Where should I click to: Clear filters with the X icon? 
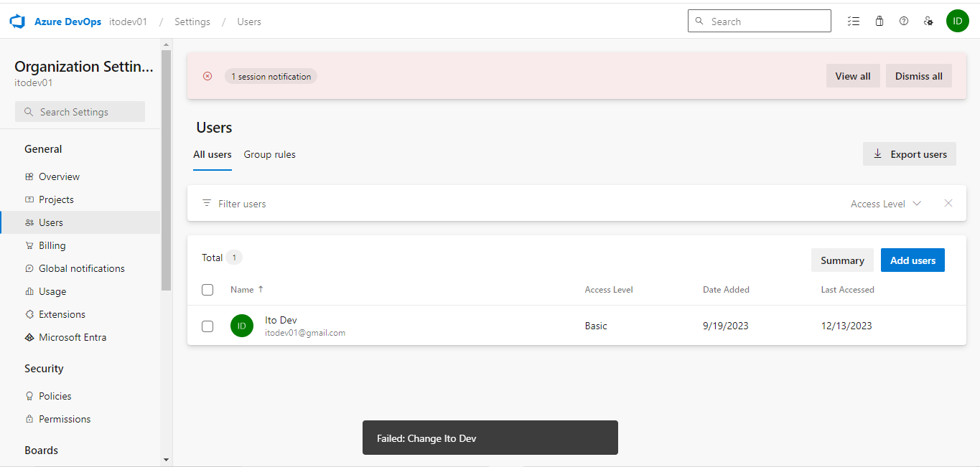point(948,203)
